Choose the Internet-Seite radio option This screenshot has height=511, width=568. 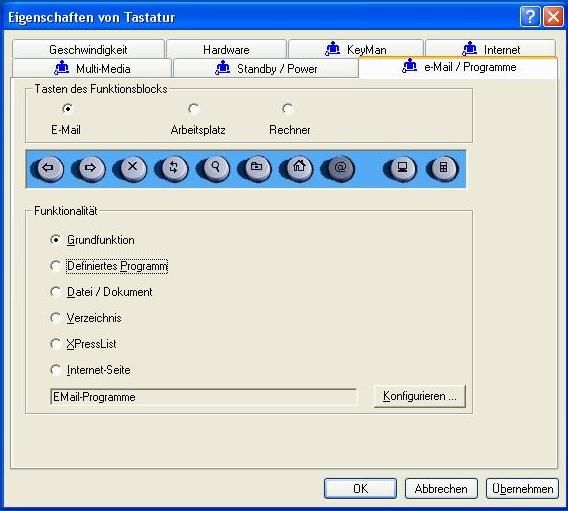tap(90, 370)
